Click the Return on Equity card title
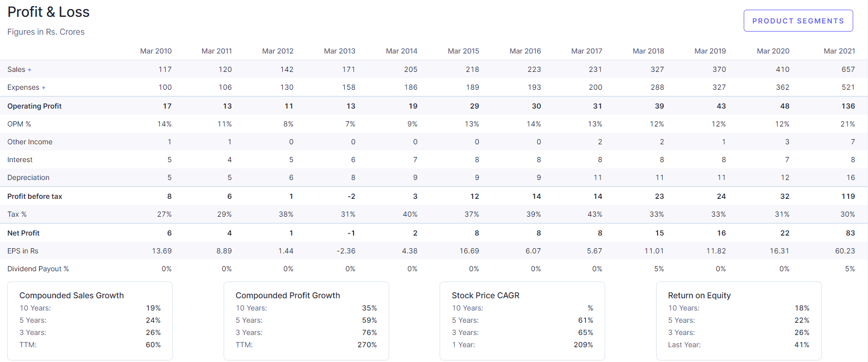This screenshot has height=362, width=868. point(699,295)
